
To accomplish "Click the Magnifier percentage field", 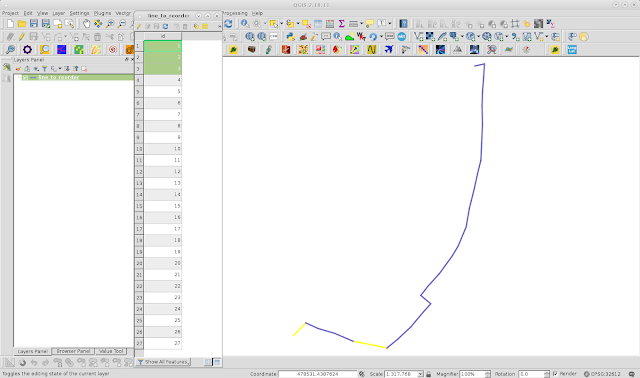I will tap(472, 374).
